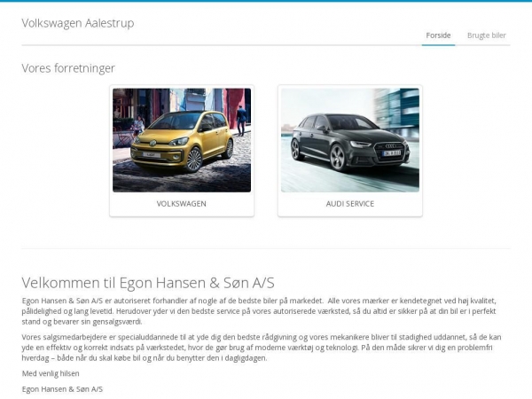Click the Vores forretninger heading
The image size is (532, 399).
point(68,68)
